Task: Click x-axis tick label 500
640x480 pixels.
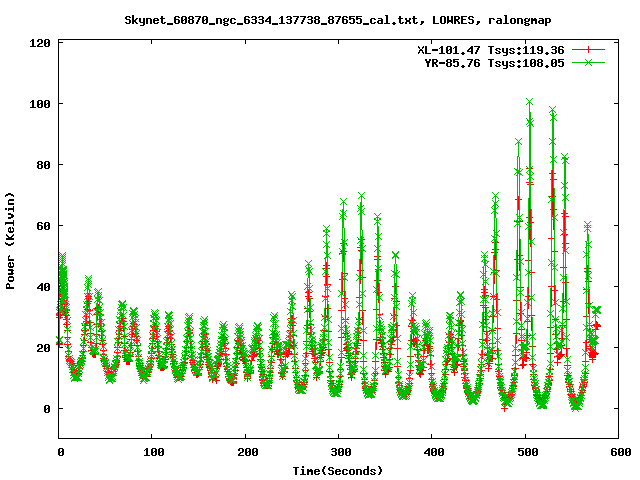Action: point(528,452)
